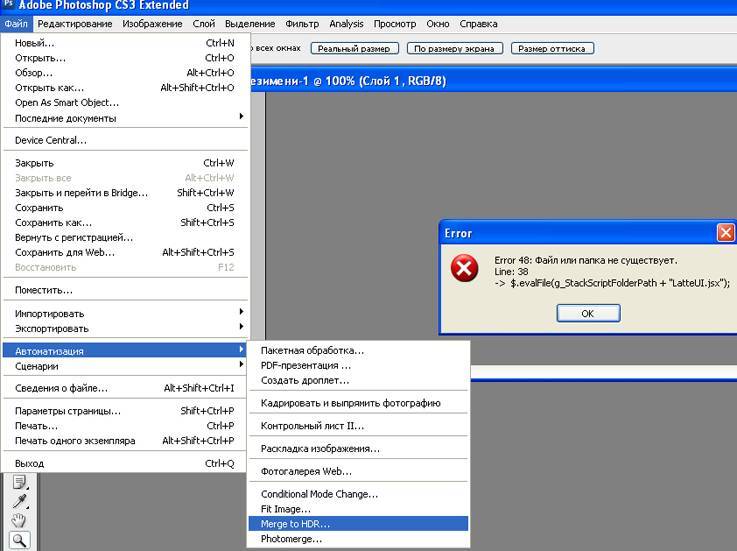Choose Печать… menu item

click(125, 426)
